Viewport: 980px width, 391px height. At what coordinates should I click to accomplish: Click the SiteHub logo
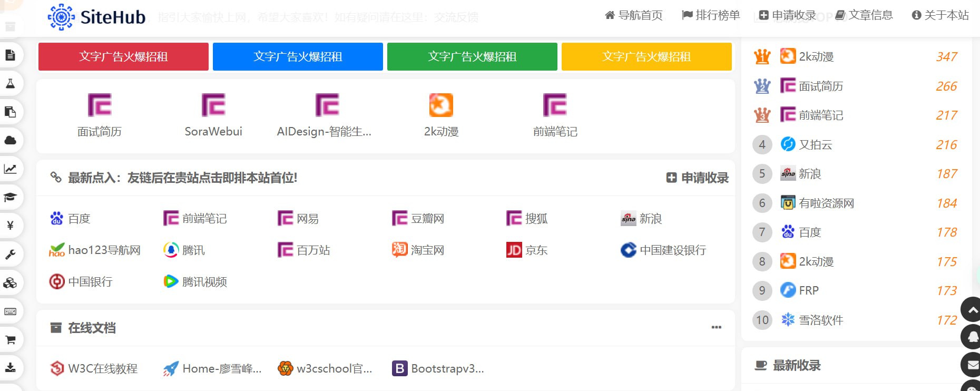point(96,17)
